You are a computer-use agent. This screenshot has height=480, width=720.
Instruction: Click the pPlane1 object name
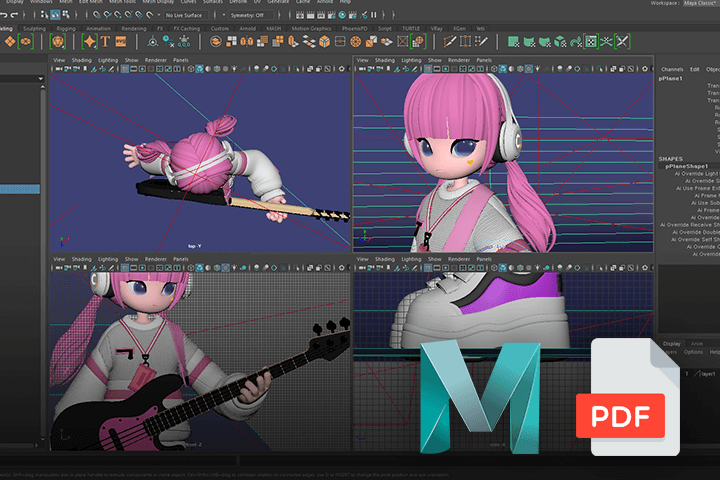pyautogui.click(x=670, y=79)
